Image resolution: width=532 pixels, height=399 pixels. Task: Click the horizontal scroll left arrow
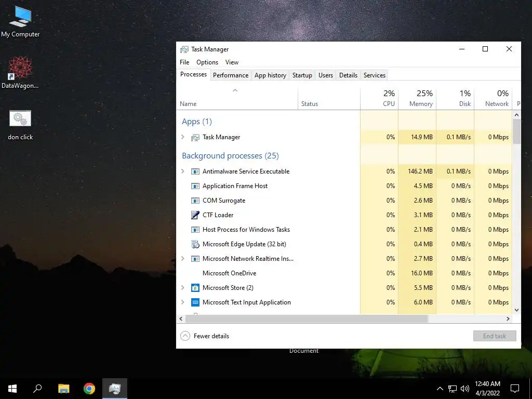click(181, 318)
